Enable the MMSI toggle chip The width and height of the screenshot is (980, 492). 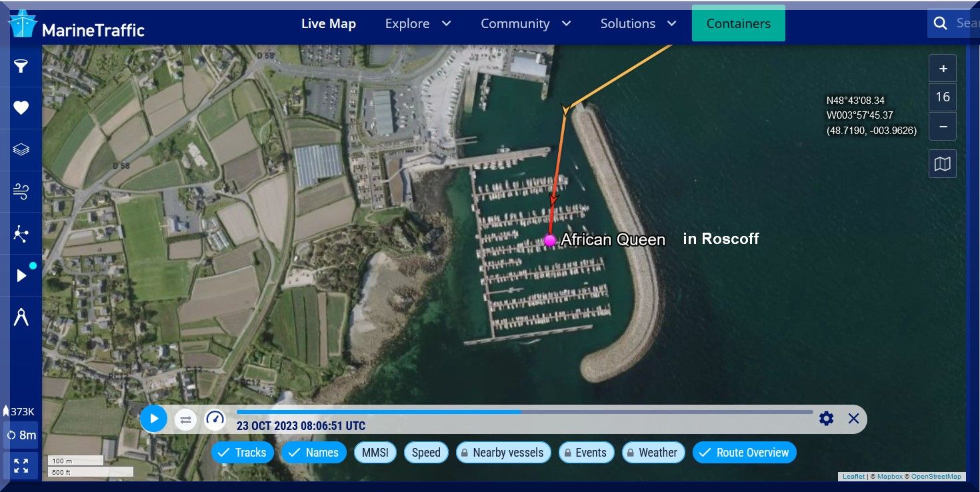[375, 453]
